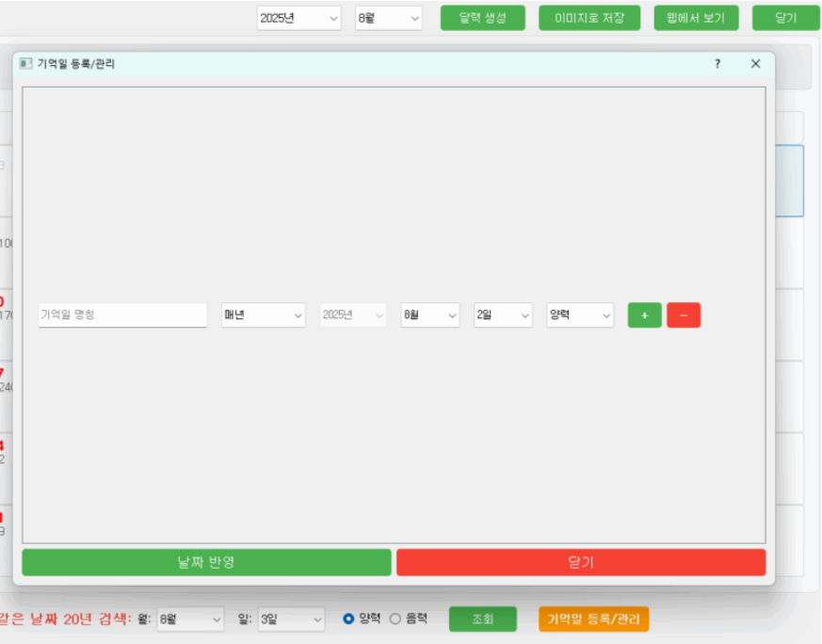The width and height of the screenshot is (822, 644).
Task: Expand the top toolbar 8월 month dropdown
Action: click(x=389, y=18)
